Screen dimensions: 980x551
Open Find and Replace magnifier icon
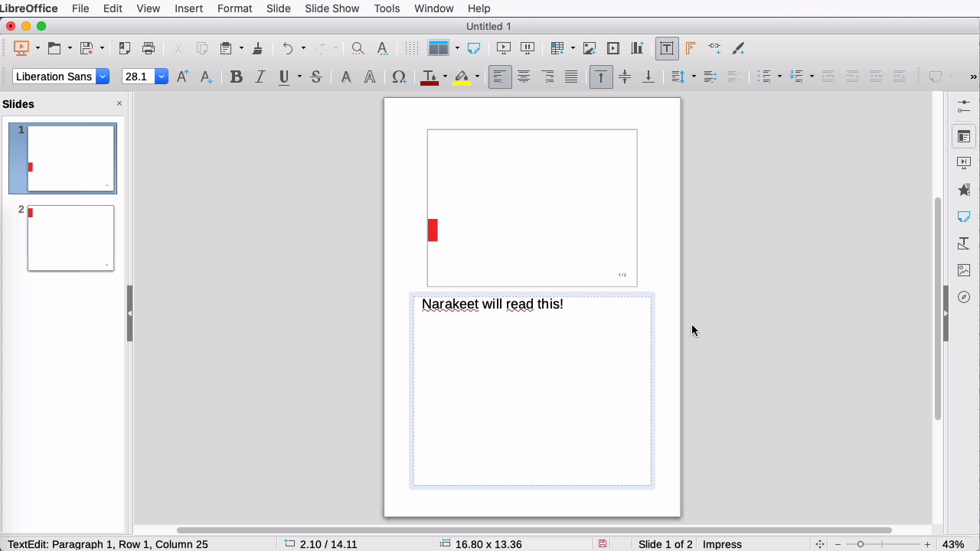click(x=358, y=48)
